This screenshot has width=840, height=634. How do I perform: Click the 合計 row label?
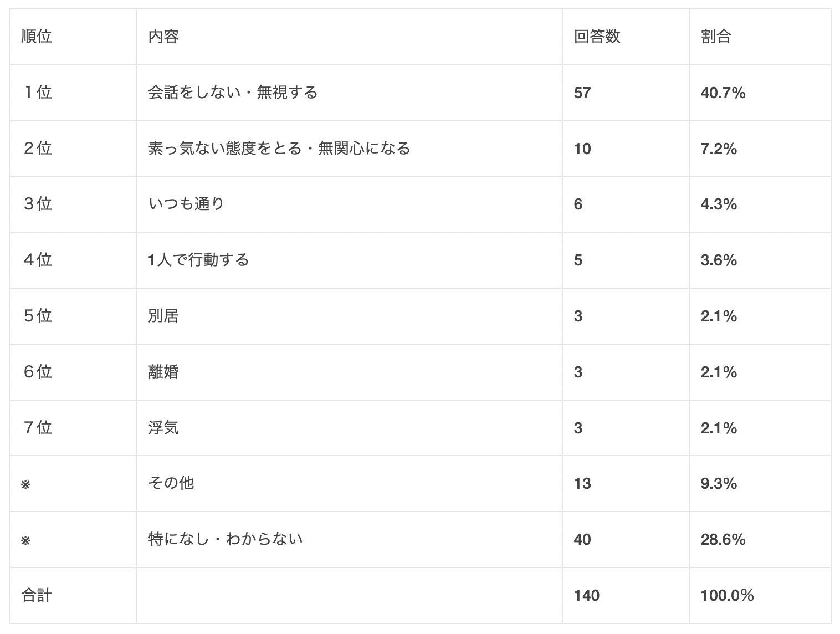pos(37,595)
